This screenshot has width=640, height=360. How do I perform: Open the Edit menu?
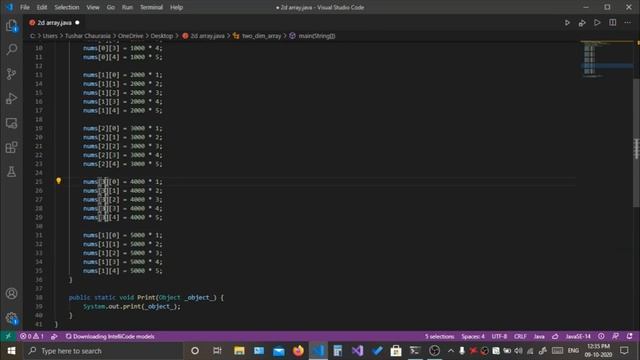(x=42, y=7)
